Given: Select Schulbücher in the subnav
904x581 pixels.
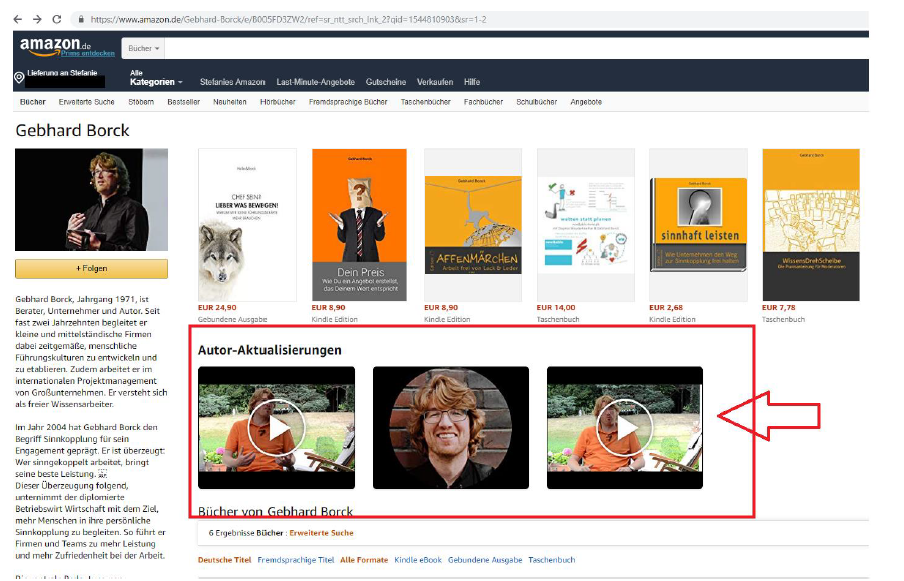Looking at the screenshot, I should pos(536,102).
